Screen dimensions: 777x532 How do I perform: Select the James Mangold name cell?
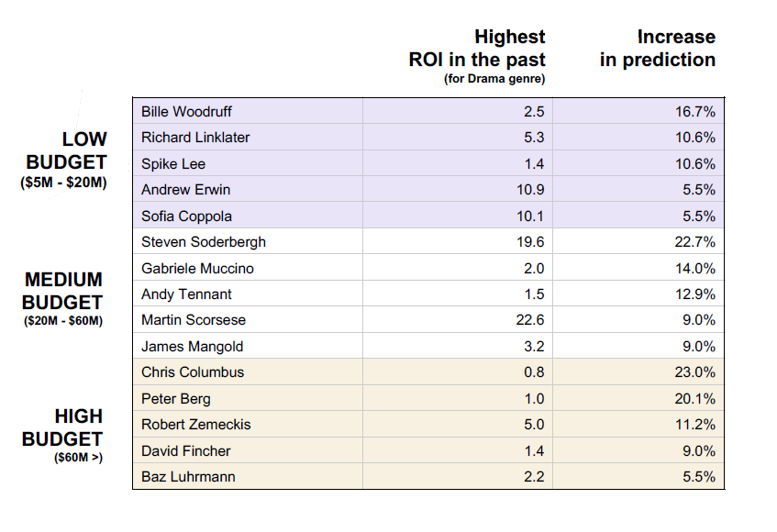point(192,347)
